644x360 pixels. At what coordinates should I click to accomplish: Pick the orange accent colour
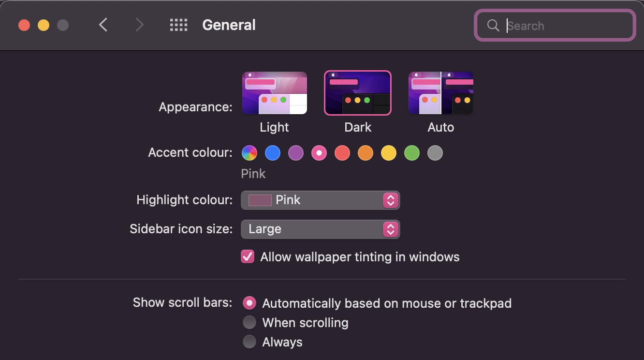point(366,153)
